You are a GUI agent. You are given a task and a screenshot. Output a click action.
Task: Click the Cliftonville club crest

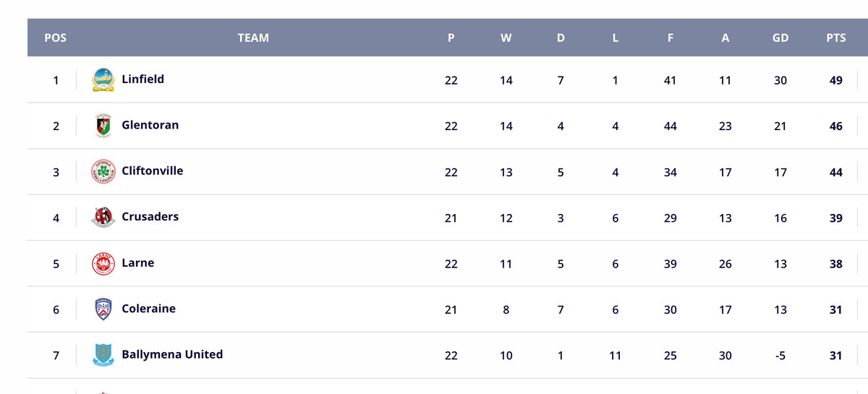(103, 171)
